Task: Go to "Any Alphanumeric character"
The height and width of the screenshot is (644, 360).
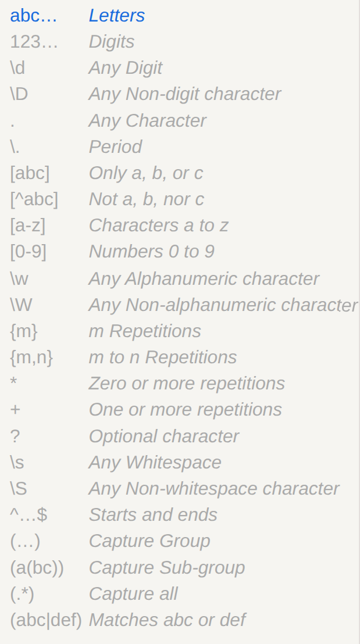Action: click(x=204, y=278)
